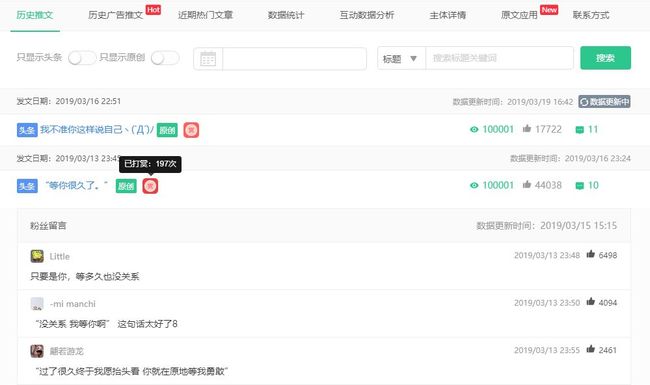Screen dimensions: 650x385
Task: Click comment text 过了很久终于我愿抬头看
Action: coord(132,371)
